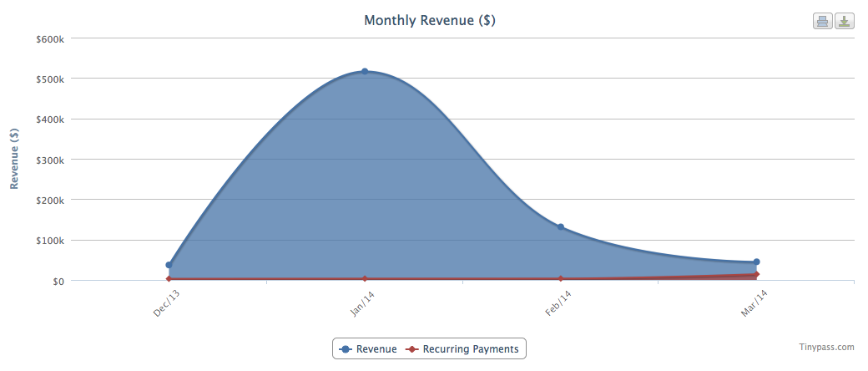Select the Feb/14 Revenue data point
This screenshot has height=371, width=868.
point(561,227)
